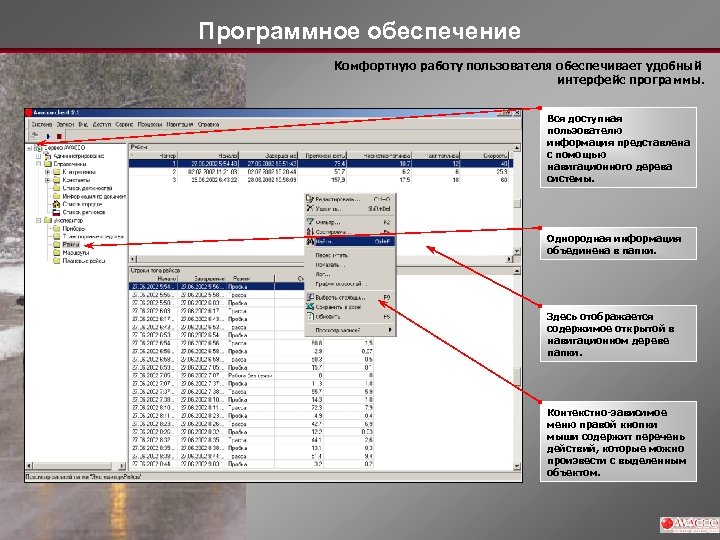This screenshot has width=720, height=540.
Task: Open the Просмотр записей submenu arrow
Action: pos(390,330)
